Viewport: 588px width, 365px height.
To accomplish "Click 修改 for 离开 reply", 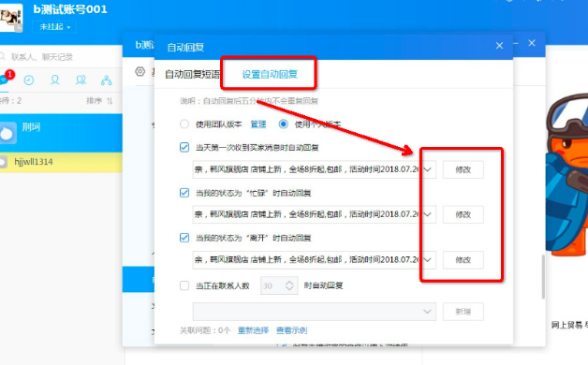I will pos(463,259).
